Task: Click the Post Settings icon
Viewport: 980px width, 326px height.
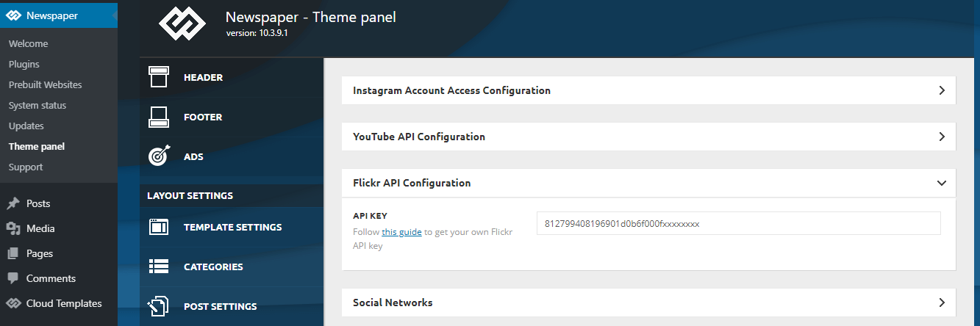Action: (159, 306)
